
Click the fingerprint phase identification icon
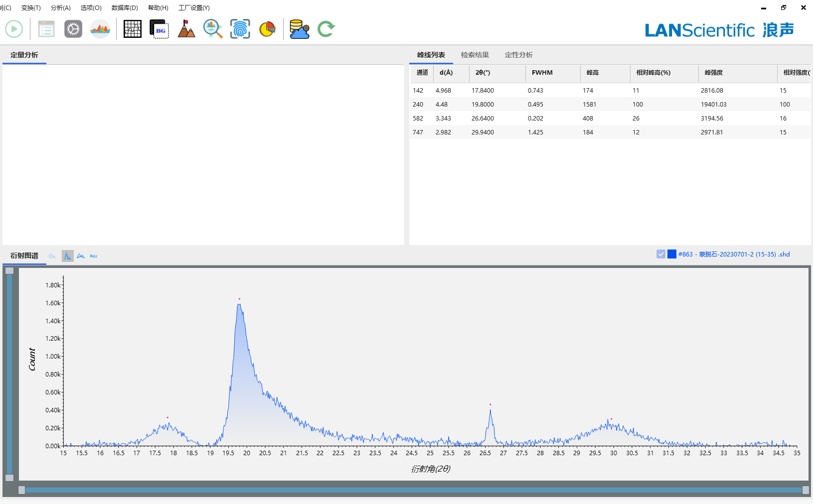pyautogui.click(x=240, y=29)
